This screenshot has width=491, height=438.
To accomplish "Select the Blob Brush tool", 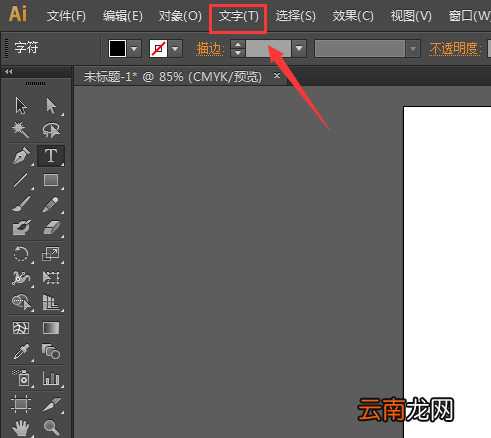I will [21, 228].
